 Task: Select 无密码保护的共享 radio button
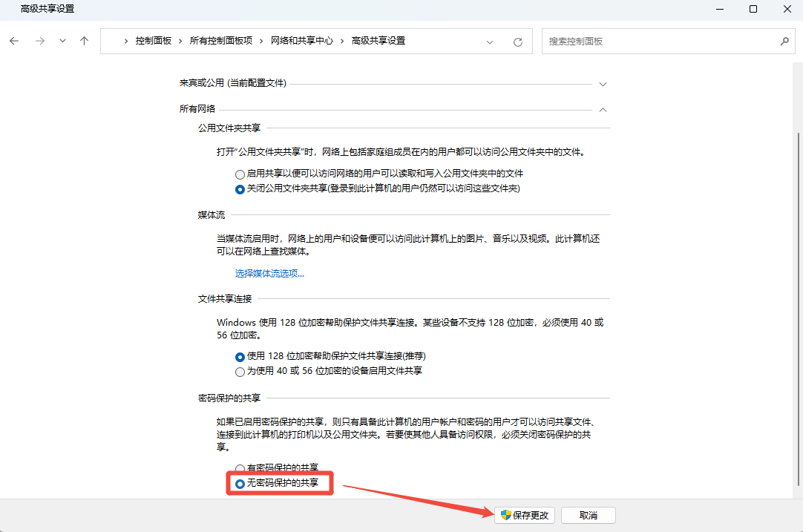point(240,484)
